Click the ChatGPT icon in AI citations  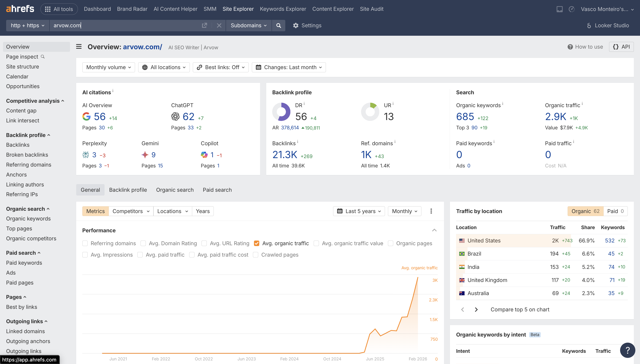coord(175,116)
